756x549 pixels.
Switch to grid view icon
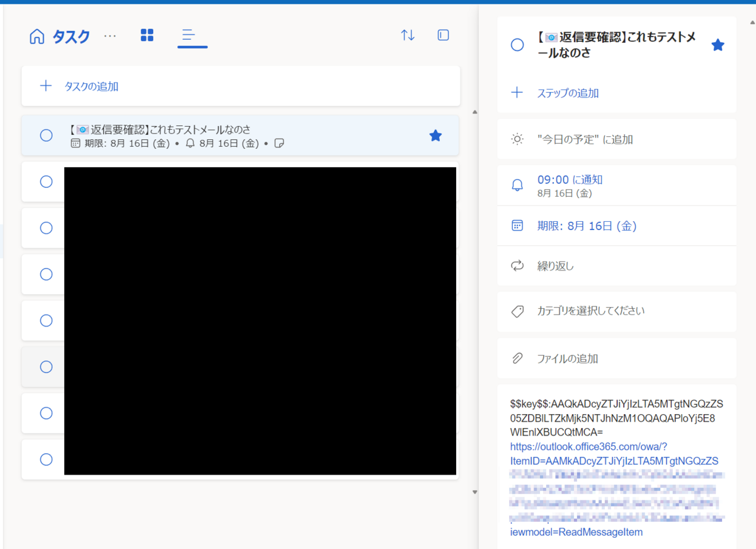tap(147, 35)
